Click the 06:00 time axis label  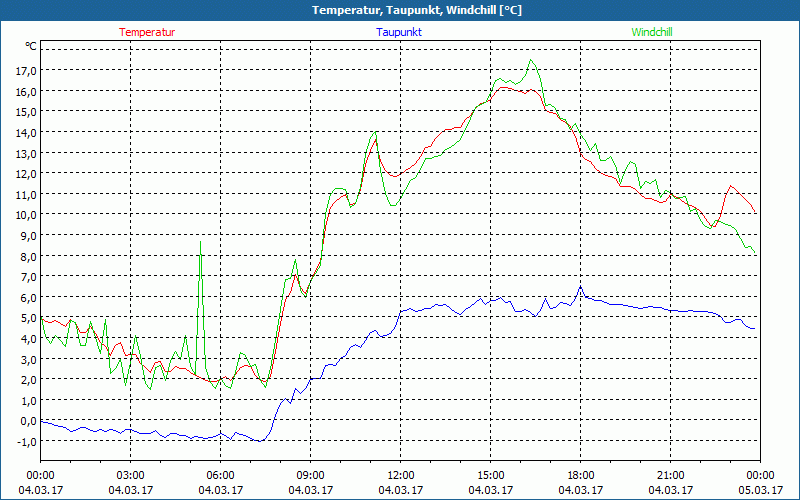tap(220, 476)
